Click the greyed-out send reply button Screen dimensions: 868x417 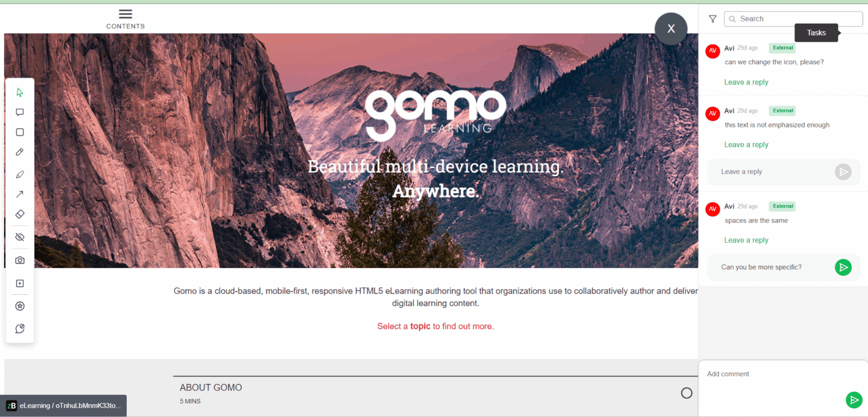[x=843, y=172]
